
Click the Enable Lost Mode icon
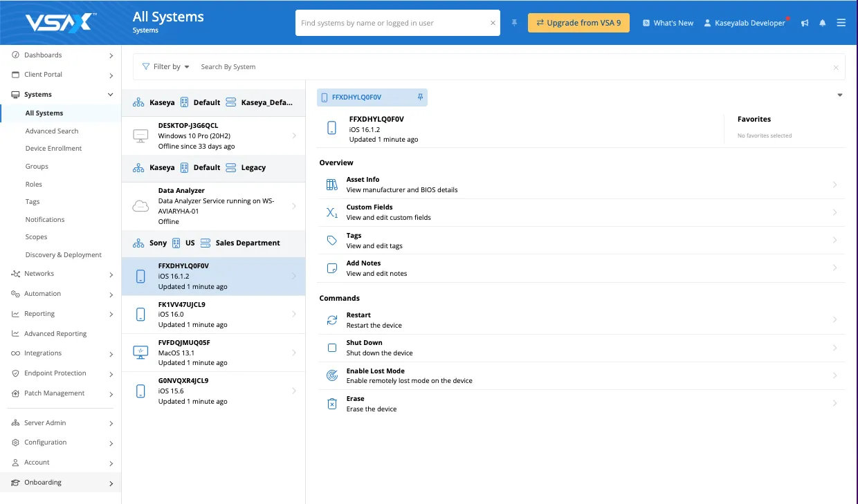point(332,375)
